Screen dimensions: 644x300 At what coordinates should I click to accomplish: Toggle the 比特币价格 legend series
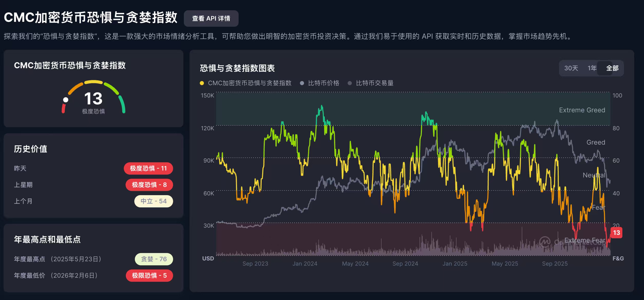coord(320,83)
